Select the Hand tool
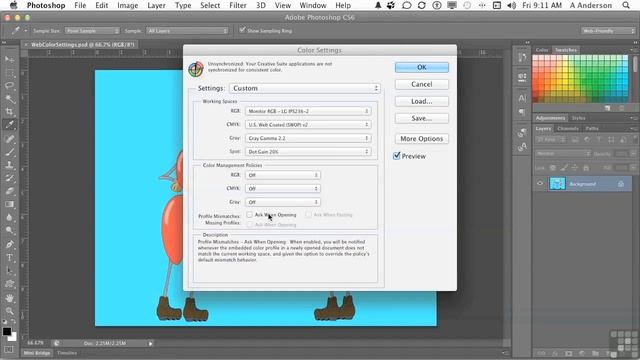640x360 pixels. pos(9,298)
